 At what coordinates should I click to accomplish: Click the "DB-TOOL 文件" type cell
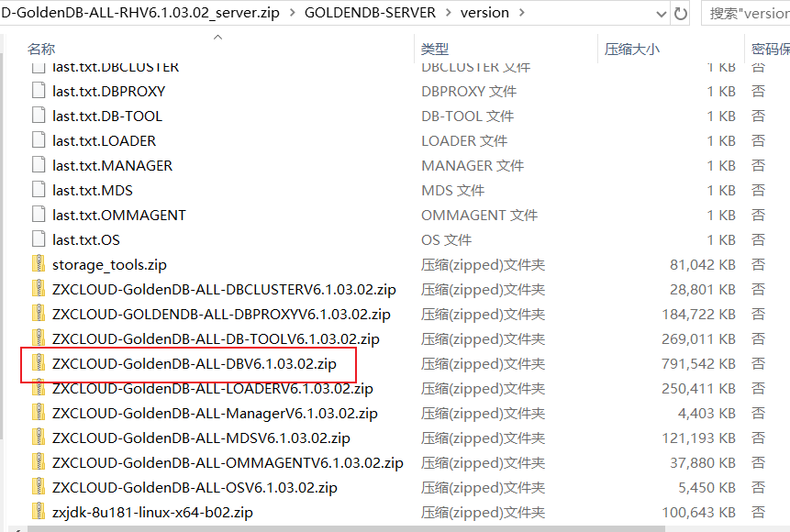[x=468, y=116]
